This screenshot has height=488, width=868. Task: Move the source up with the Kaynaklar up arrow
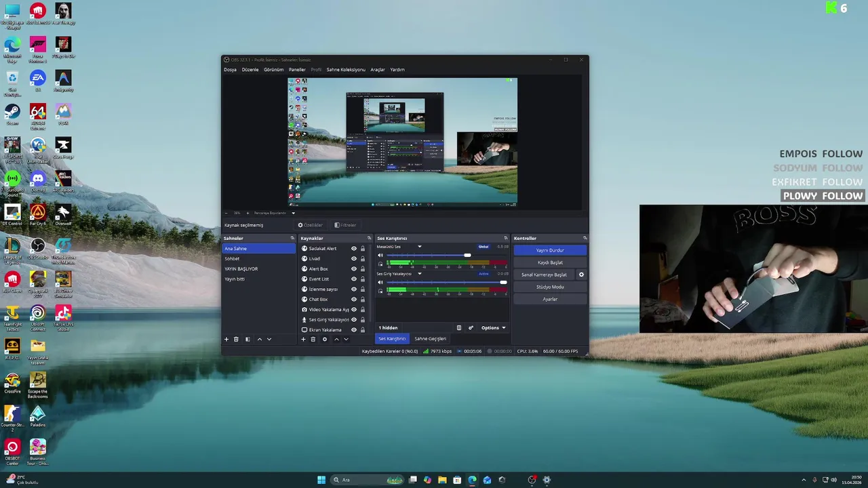(336, 339)
